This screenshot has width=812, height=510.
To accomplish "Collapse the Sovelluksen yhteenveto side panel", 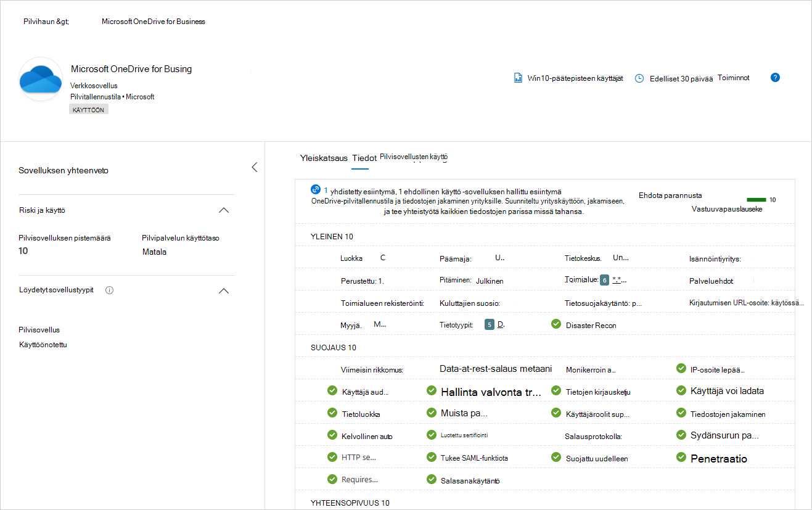I will tap(255, 167).
